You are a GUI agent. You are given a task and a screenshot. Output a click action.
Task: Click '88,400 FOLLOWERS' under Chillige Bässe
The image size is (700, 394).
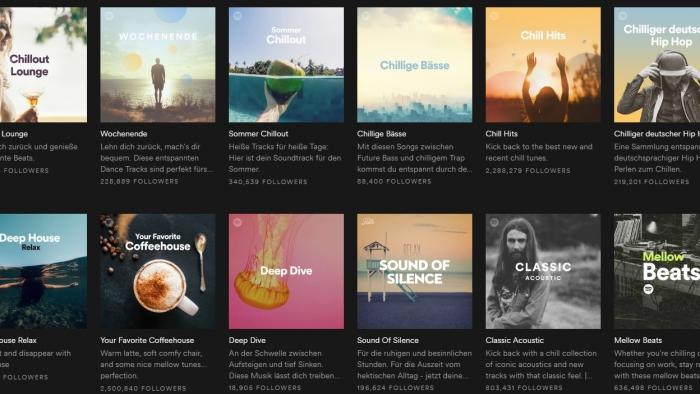point(394,182)
